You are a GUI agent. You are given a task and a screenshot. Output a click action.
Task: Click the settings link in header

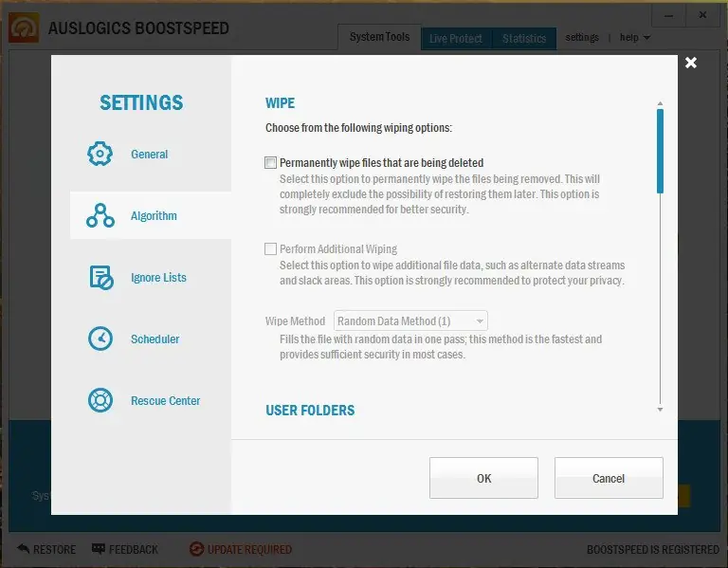[582, 38]
